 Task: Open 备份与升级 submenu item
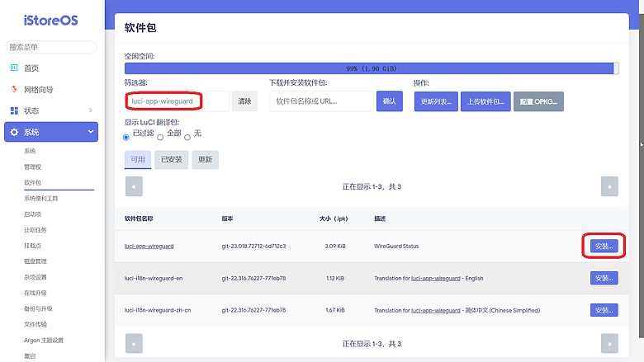click(38, 308)
